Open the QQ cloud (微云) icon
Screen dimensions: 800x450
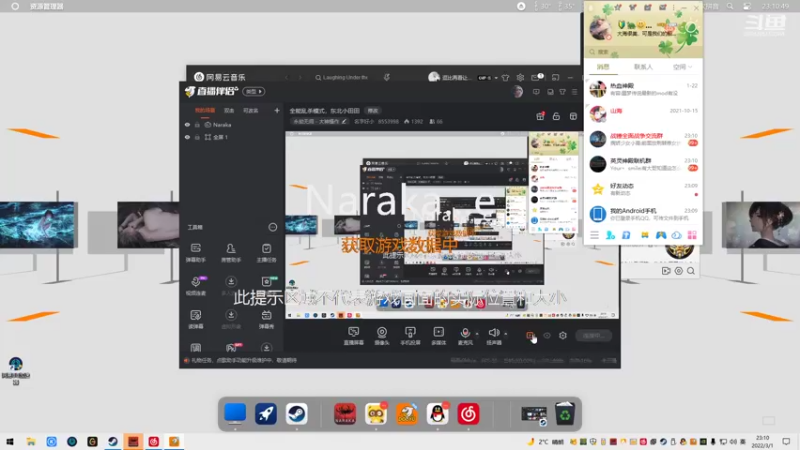pyautogui.click(x=677, y=235)
